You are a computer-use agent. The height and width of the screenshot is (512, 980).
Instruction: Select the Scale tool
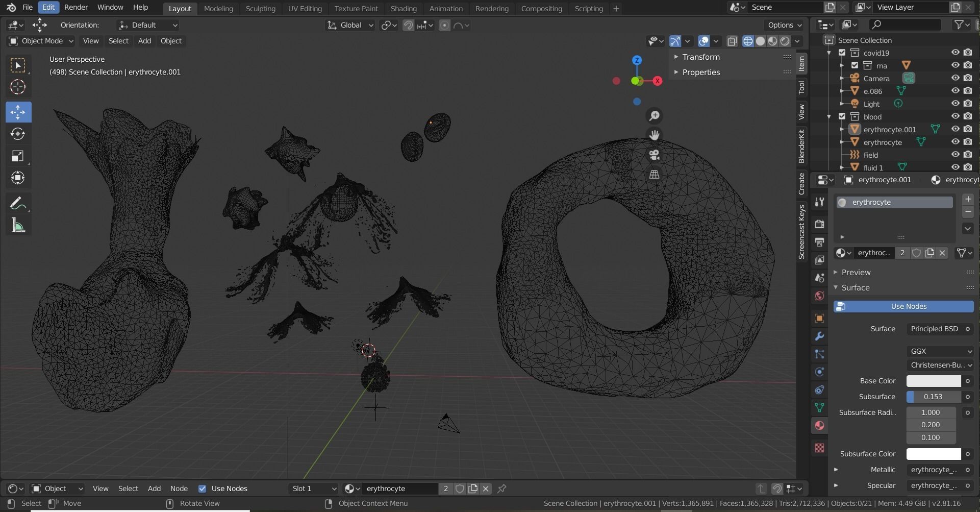click(18, 156)
